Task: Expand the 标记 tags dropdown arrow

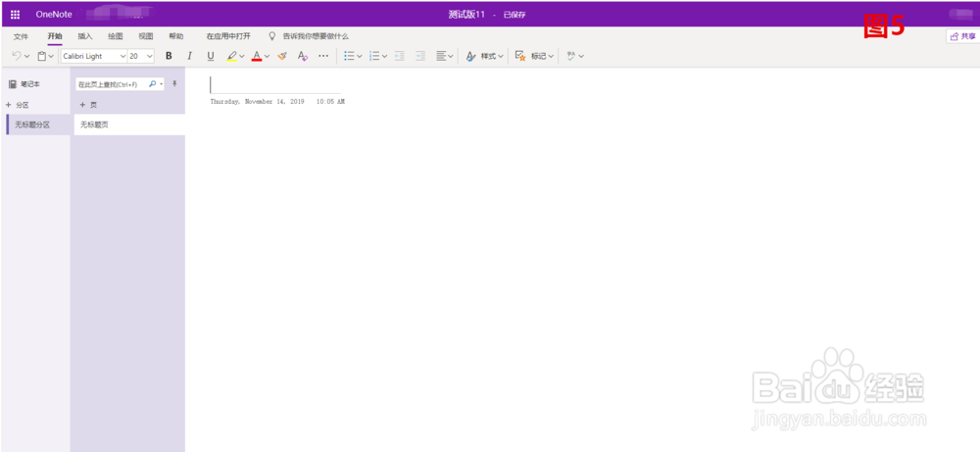Action: tap(551, 56)
